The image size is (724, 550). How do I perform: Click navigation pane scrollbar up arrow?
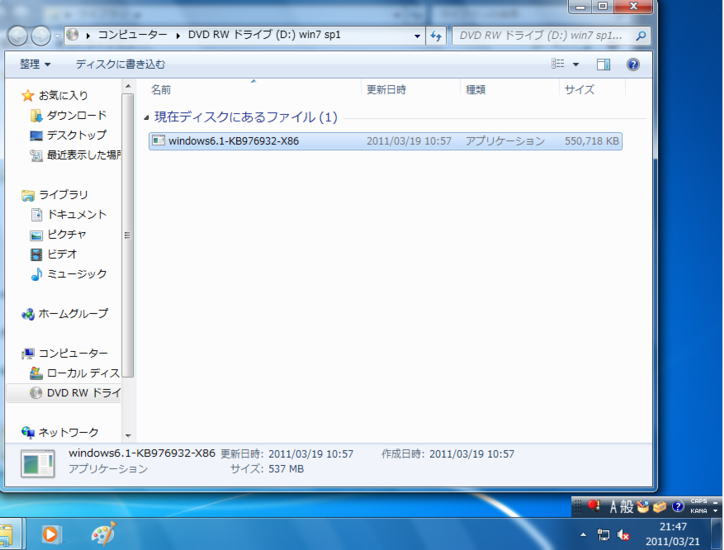pyautogui.click(x=128, y=86)
